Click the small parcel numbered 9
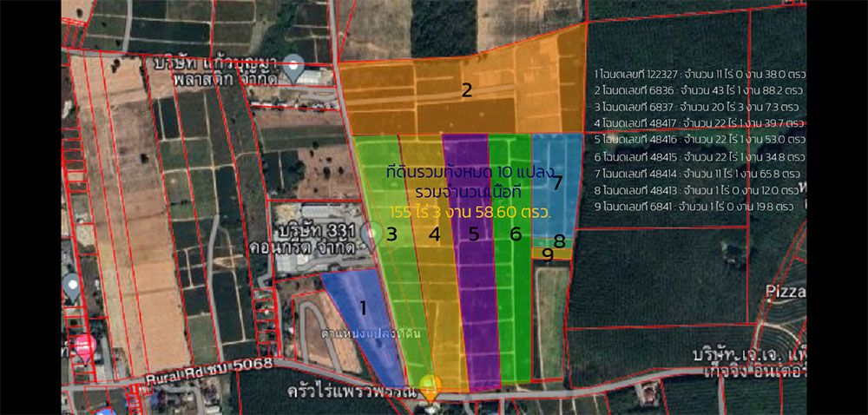The width and height of the screenshot is (868, 415). pos(547,255)
